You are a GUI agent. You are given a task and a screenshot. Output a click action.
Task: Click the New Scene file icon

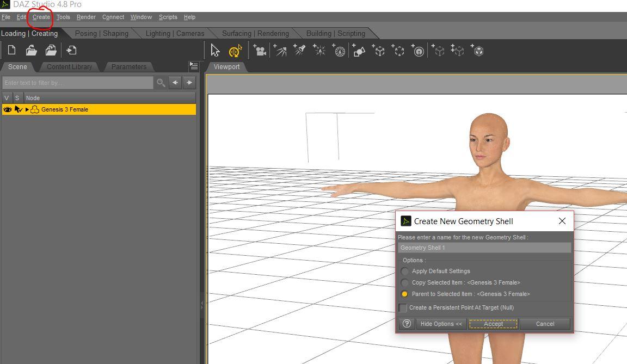(11, 51)
